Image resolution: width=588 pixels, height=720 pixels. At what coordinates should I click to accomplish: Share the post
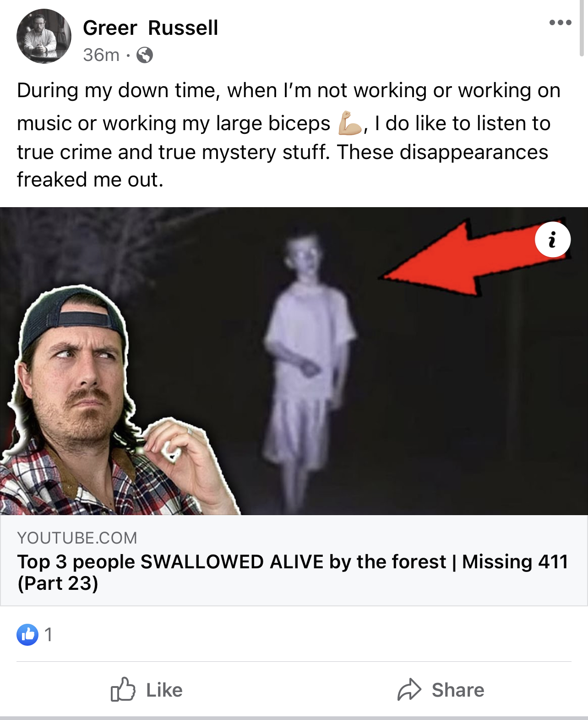point(441,690)
